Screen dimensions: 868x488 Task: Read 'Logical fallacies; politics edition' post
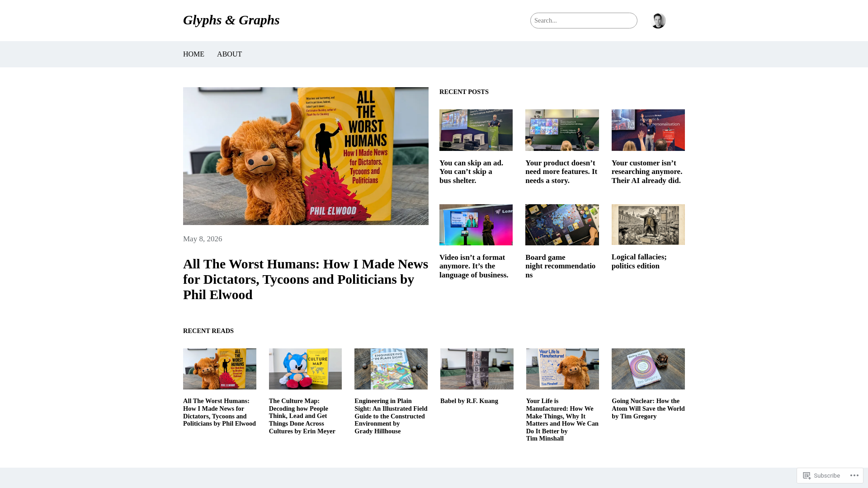tap(639, 262)
